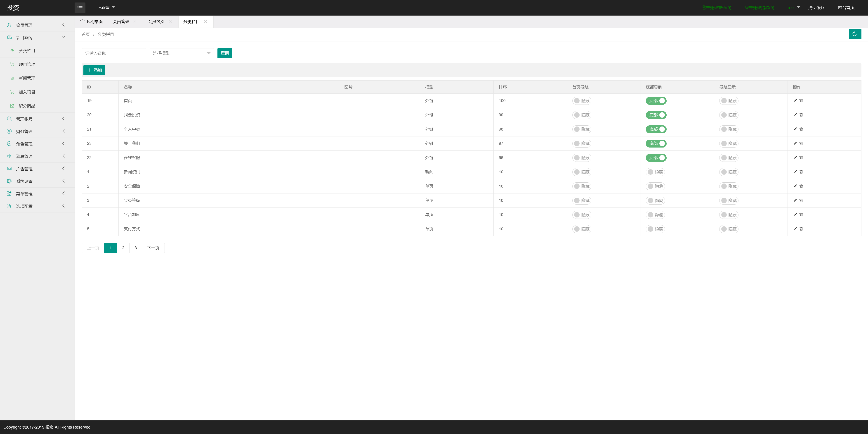
Task: Turn off 底部导航 toggle for 首页 row
Action: point(656,101)
